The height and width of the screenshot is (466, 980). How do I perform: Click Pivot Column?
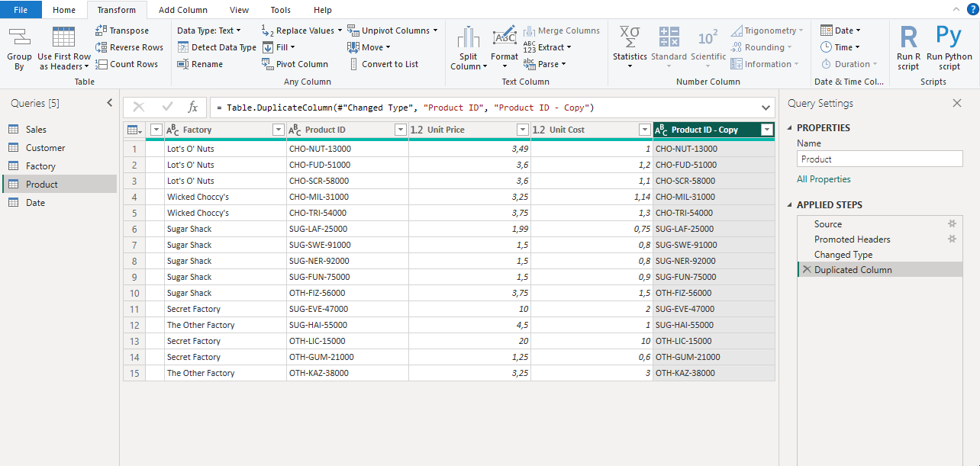click(295, 64)
